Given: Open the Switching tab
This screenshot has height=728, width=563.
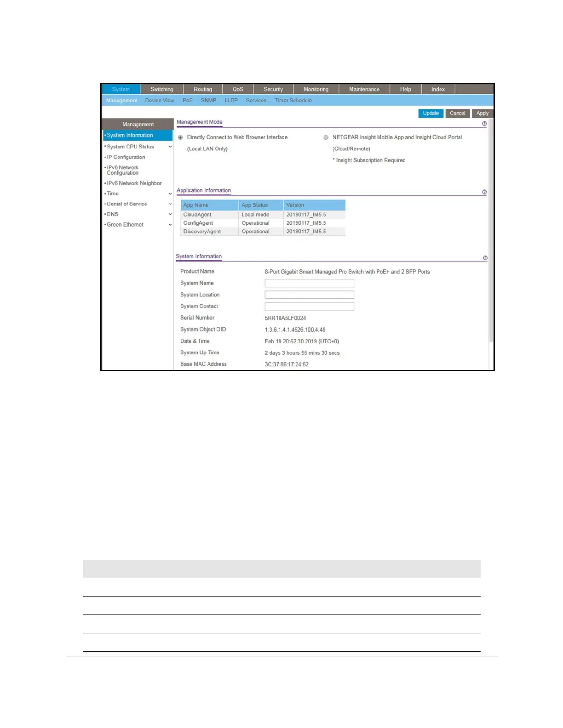Looking at the screenshot, I should (162, 89).
